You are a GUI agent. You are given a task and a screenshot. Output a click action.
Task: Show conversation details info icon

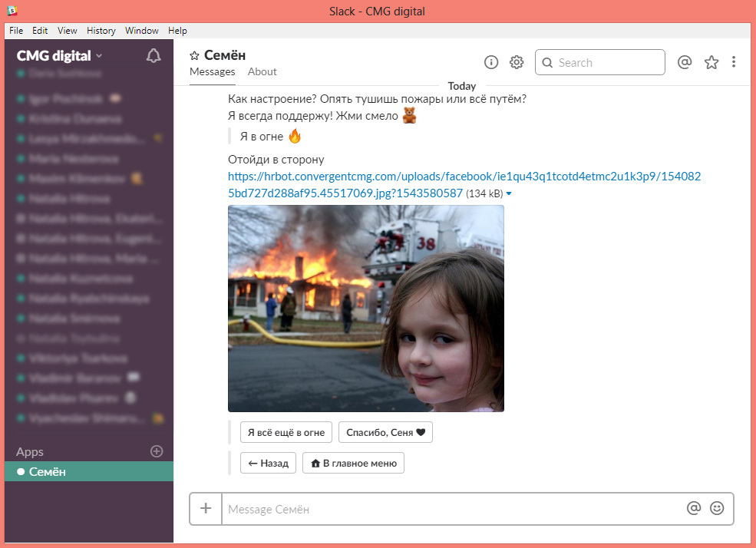(490, 62)
